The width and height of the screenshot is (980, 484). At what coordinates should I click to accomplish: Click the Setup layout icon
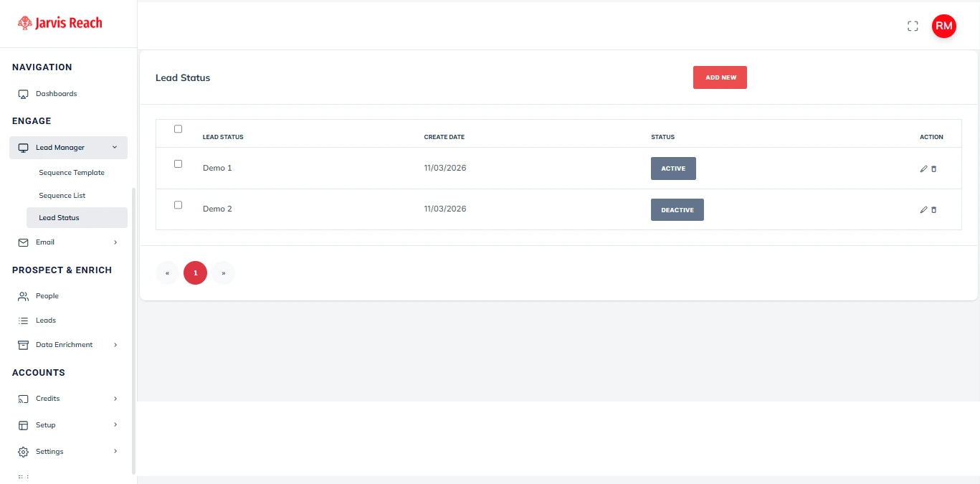pos(23,425)
